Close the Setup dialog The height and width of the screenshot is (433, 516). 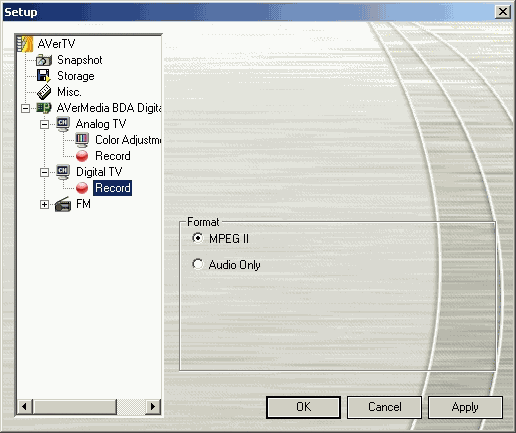(503, 12)
